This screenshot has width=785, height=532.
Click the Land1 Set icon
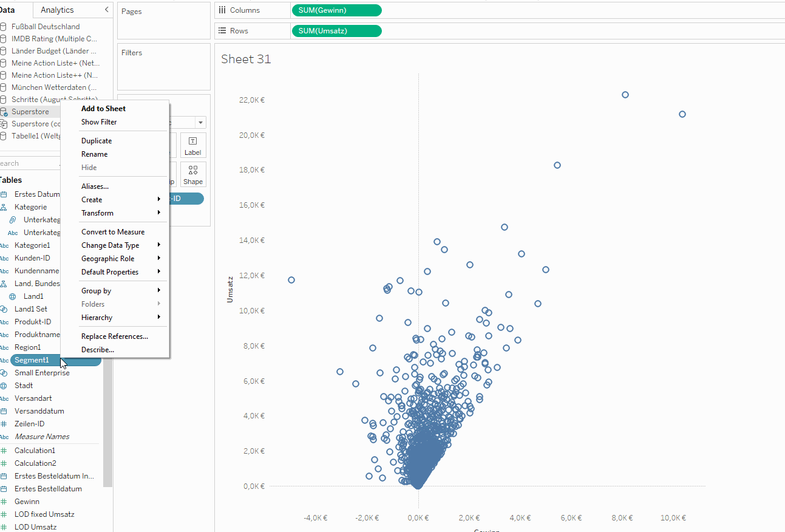pos(4,309)
